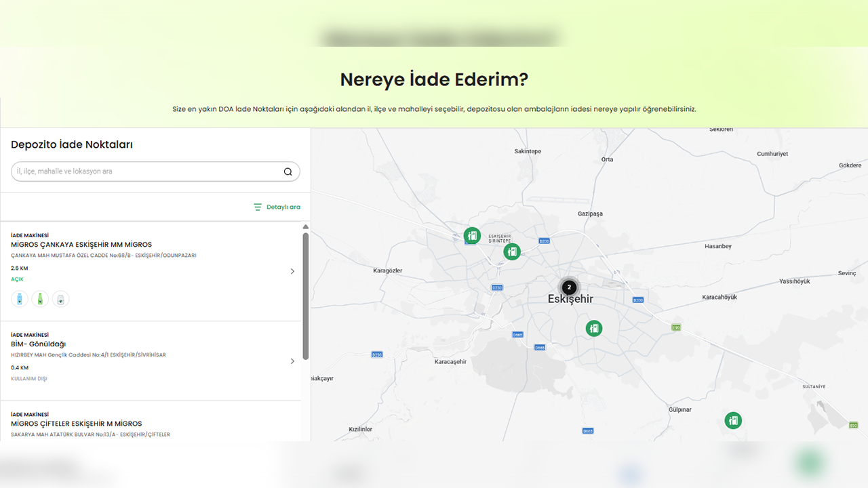Click the Cumhuriyet label on the map
The image size is (868, 488).
(x=772, y=154)
